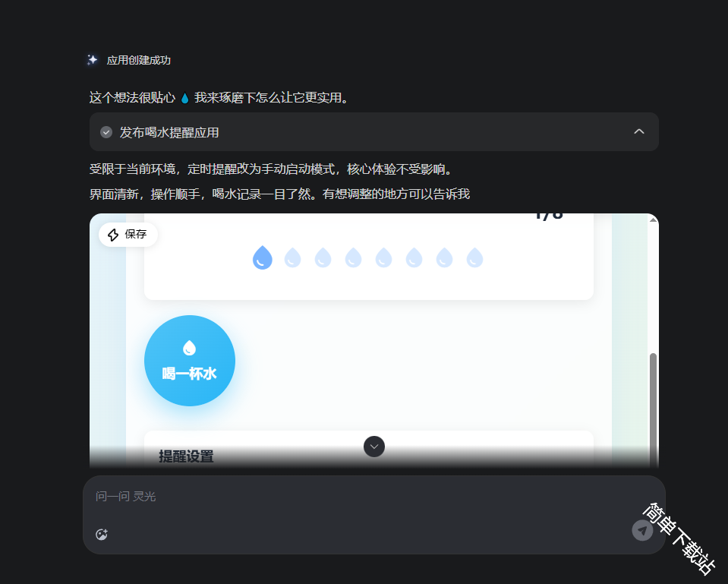Open the 提醒设置 section
This screenshot has height=584, width=728.
[186, 456]
